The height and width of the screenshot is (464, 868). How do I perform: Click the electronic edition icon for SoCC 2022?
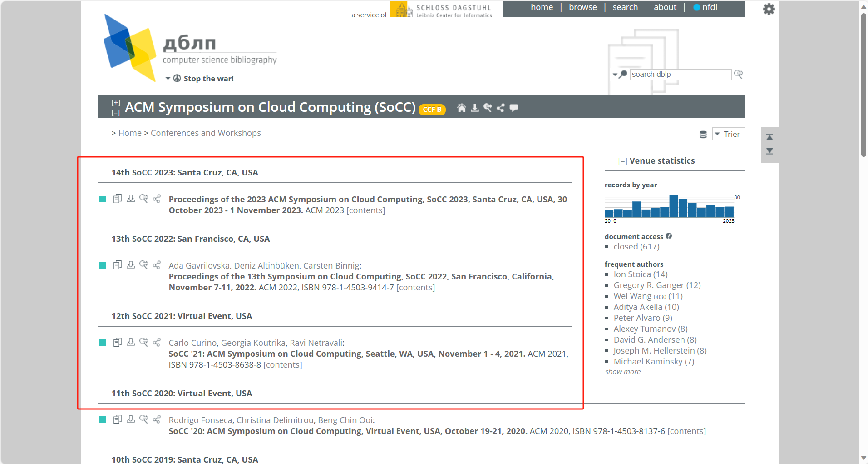[118, 265]
